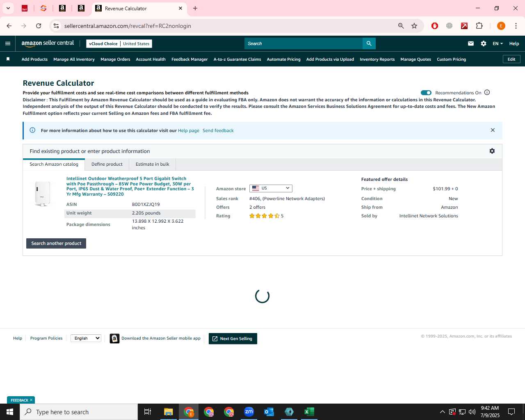Switch to the Define product tab
This screenshot has width=525, height=420.
[x=107, y=164]
